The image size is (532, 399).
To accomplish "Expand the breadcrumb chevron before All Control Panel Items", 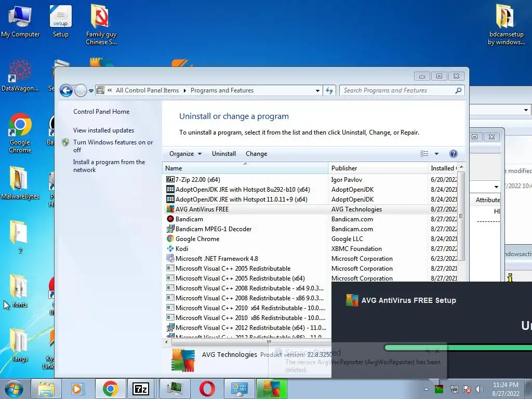I will pos(110,90).
